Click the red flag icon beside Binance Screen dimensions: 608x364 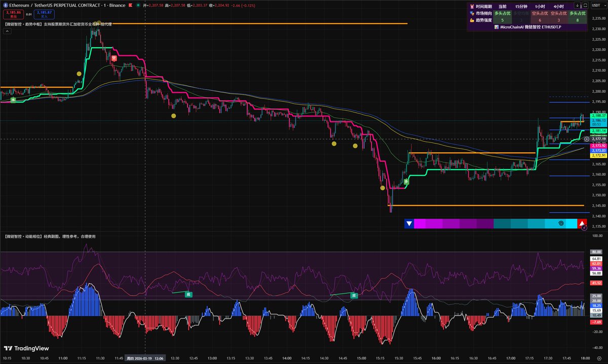pyautogui.click(x=130, y=5)
